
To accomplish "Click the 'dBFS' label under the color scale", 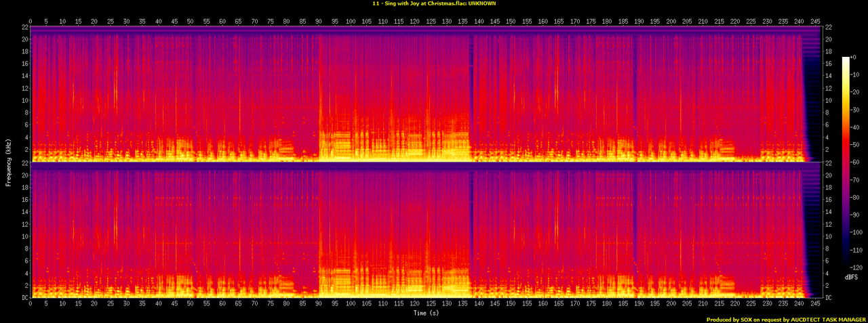I will click(x=852, y=278).
